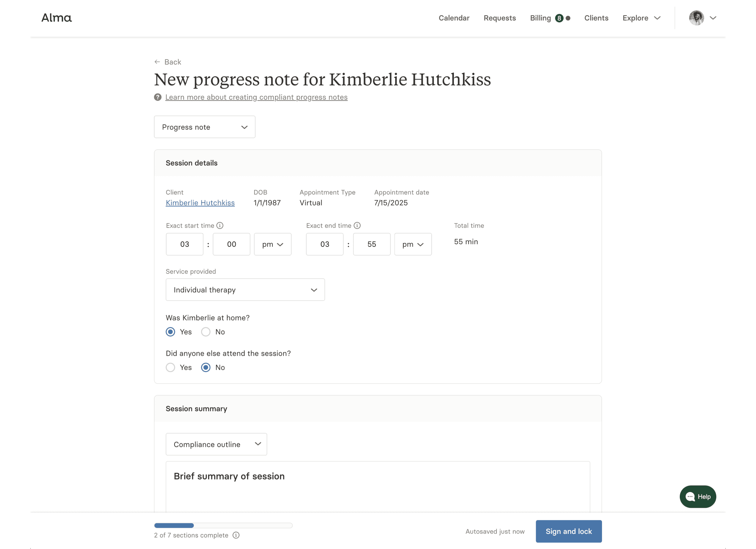This screenshot has width=756, height=549.
Task: Click info icon beside Exact start time
Action: tap(220, 225)
